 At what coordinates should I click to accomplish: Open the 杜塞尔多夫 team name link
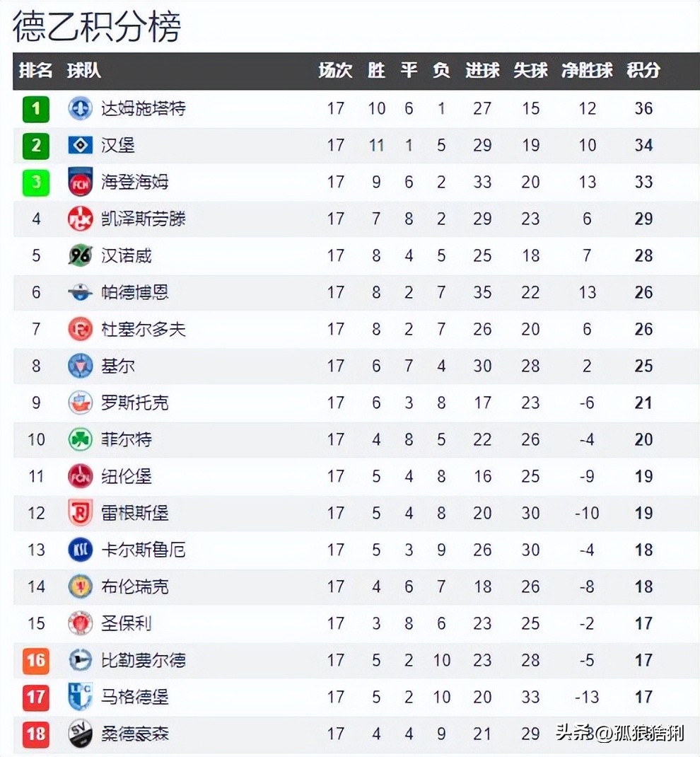coord(143,329)
